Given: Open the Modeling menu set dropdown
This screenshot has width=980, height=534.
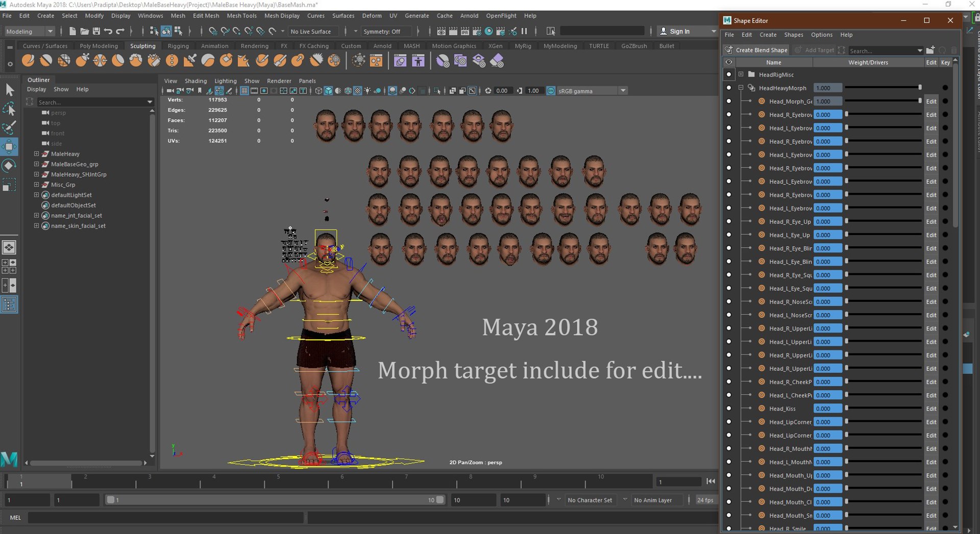Looking at the screenshot, I should (x=29, y=31).
